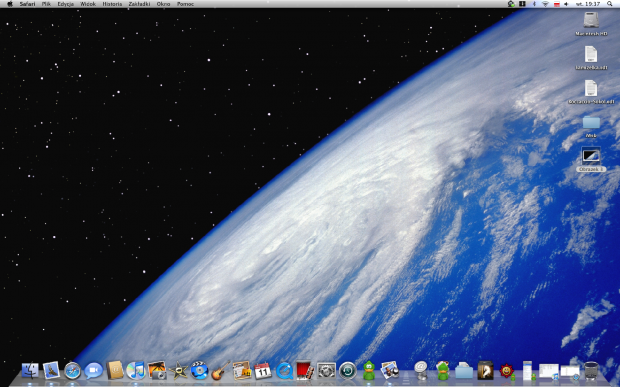Open iCal calendar icon
This screenshot has width=620, height=387.
pos(263,371)
